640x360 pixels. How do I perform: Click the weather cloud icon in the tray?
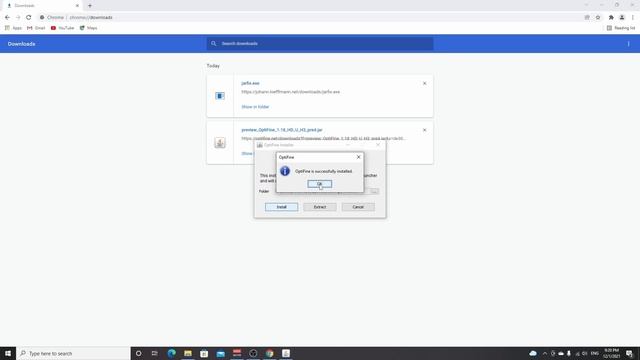533,353
